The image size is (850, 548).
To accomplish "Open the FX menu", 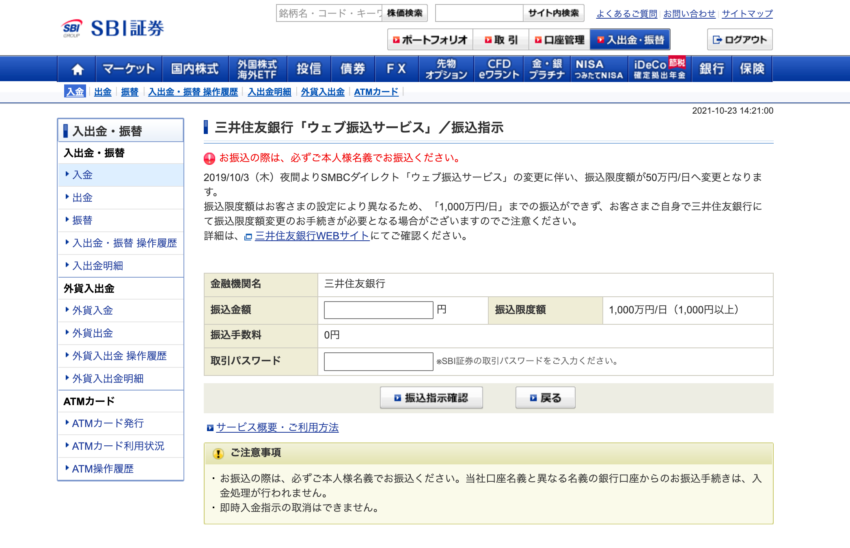I will pyautogui.click(x=396, y=69).
